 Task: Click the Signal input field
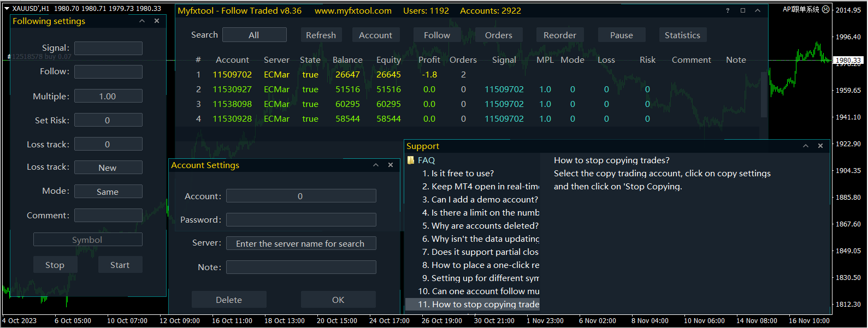108,48
